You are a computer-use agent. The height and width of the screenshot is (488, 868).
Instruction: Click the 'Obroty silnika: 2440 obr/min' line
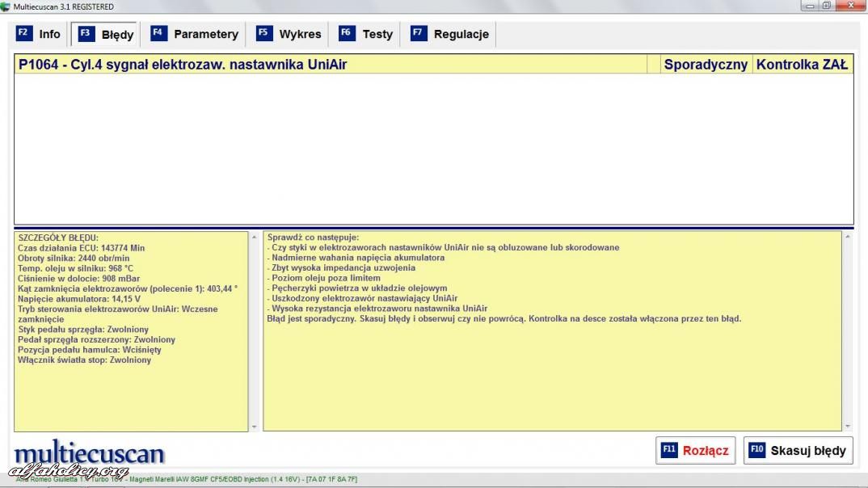[x=73, y=258]
